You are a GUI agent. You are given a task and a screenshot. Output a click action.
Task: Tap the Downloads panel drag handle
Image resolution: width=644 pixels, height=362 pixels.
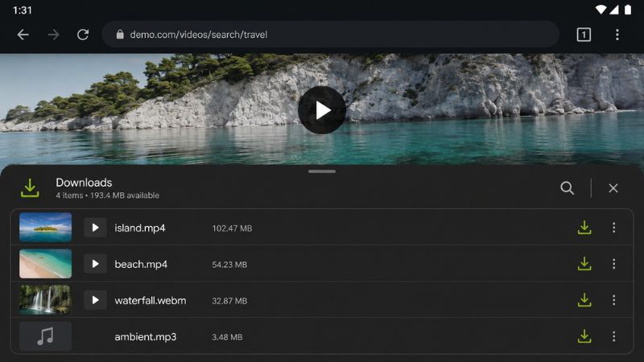322,171
